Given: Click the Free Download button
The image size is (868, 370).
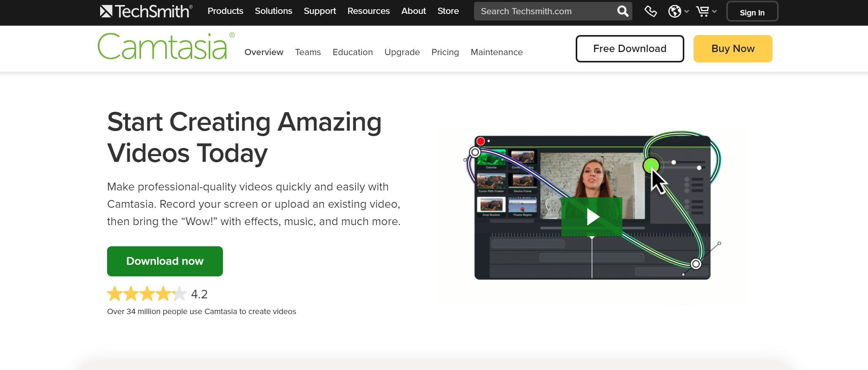Looking at the screenshot, I should click(630, 49).
